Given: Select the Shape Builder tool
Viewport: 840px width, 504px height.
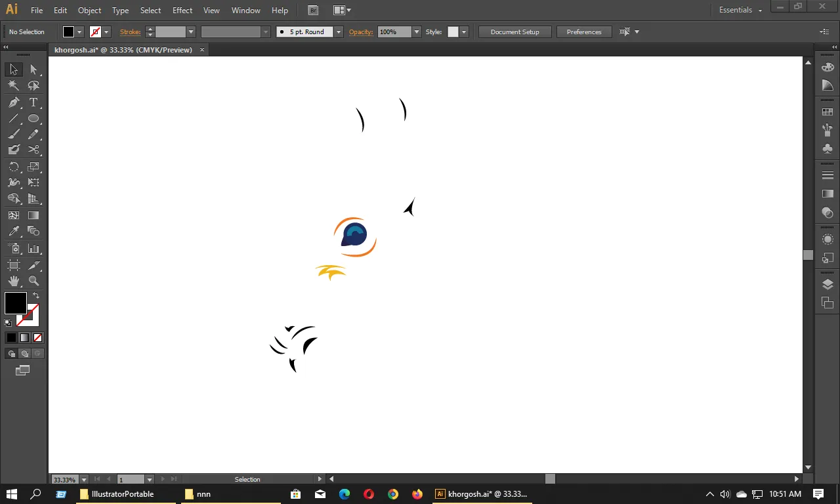Looking at the screenshot, I should [x=14, y=199].
